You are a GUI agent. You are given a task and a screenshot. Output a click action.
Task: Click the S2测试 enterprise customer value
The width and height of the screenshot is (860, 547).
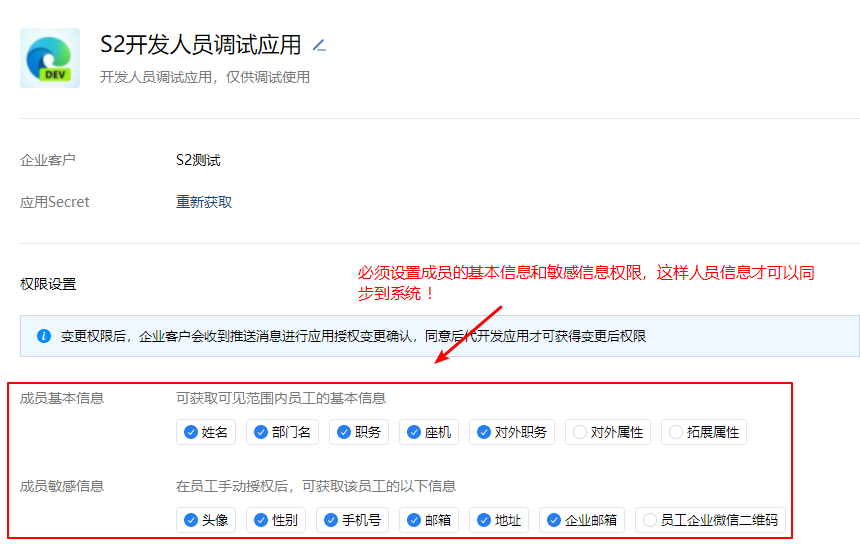(198, 160)
